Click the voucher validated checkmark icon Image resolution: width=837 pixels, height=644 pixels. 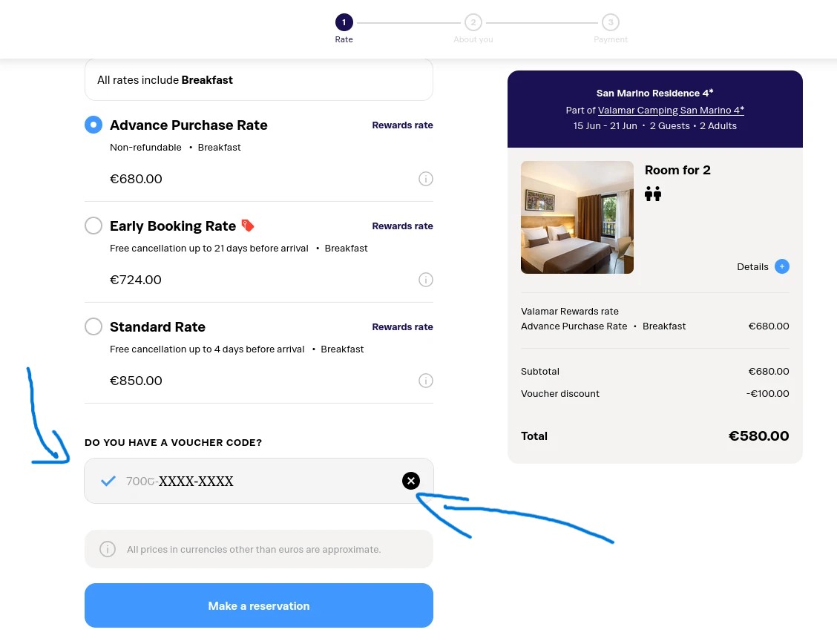tap(108, 481)
